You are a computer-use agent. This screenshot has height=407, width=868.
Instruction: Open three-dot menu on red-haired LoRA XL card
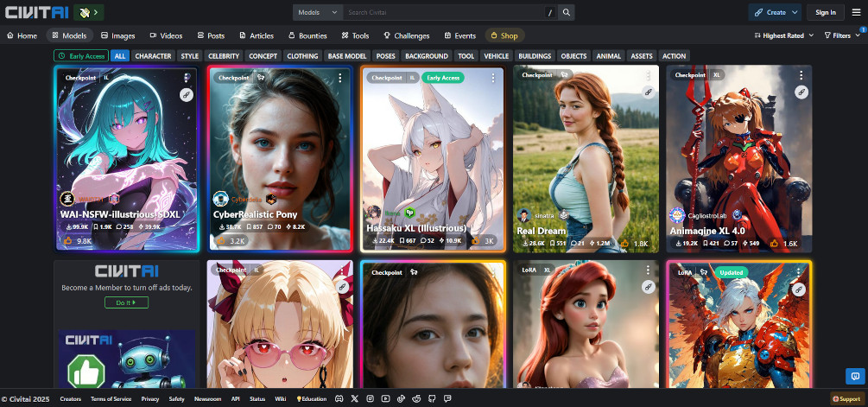pyautogui.click(x=648, y=270)
